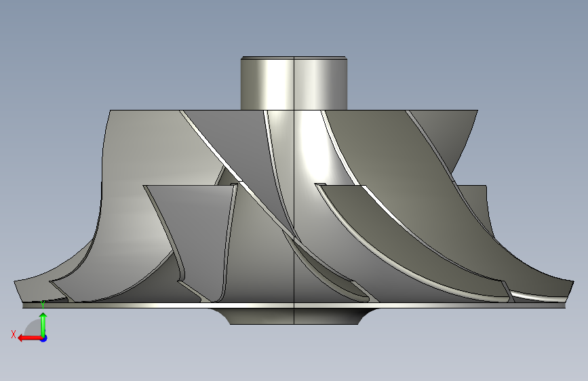The width and height of the screenshot is (588, 381).
Task: Select the thin base disc edge of impeller
Action: point(294,306)
